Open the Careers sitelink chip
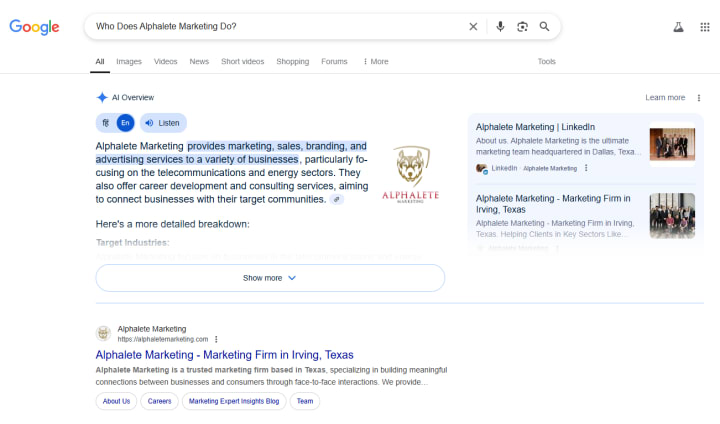Screen dimensions: 720x424 [159, 401]
